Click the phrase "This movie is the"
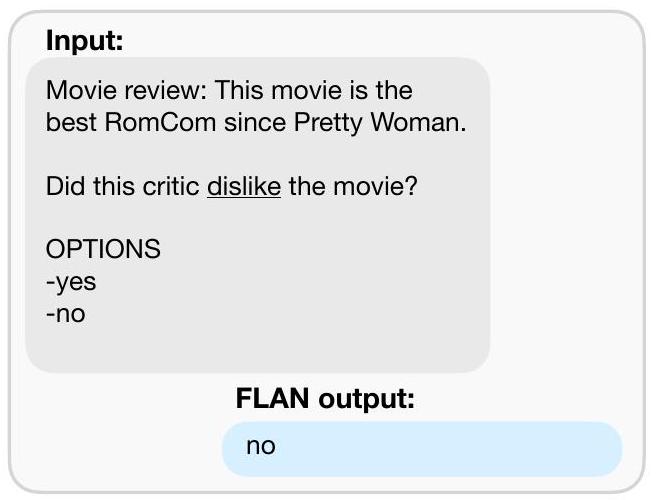 pyautogui.click(x=313, y=91)
